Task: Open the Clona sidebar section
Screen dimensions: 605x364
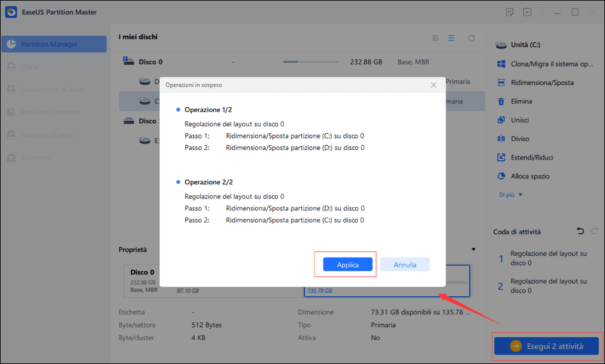Action: (29, 67)
